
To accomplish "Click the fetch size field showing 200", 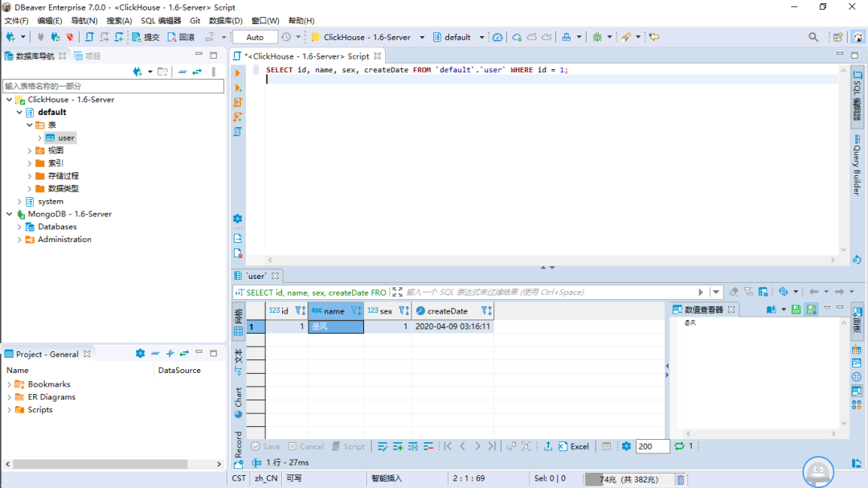I will pos(652,446).
